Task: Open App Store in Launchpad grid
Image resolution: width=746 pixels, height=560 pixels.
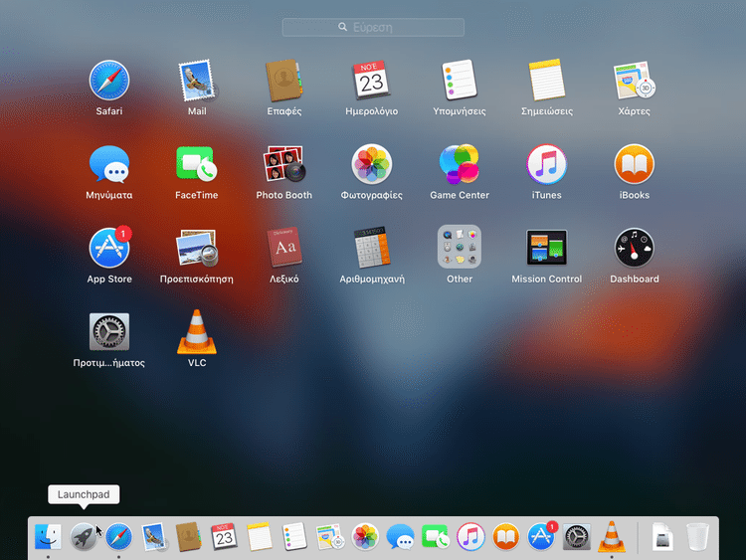Action: point(109,248)
